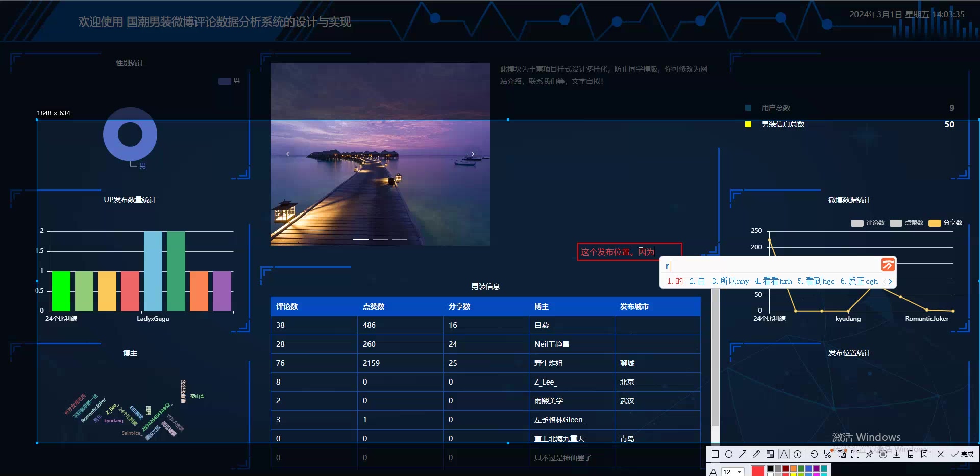980x476 pixels.
Task: Click the blue donut in gender chart
Action: tap(130, 134)
